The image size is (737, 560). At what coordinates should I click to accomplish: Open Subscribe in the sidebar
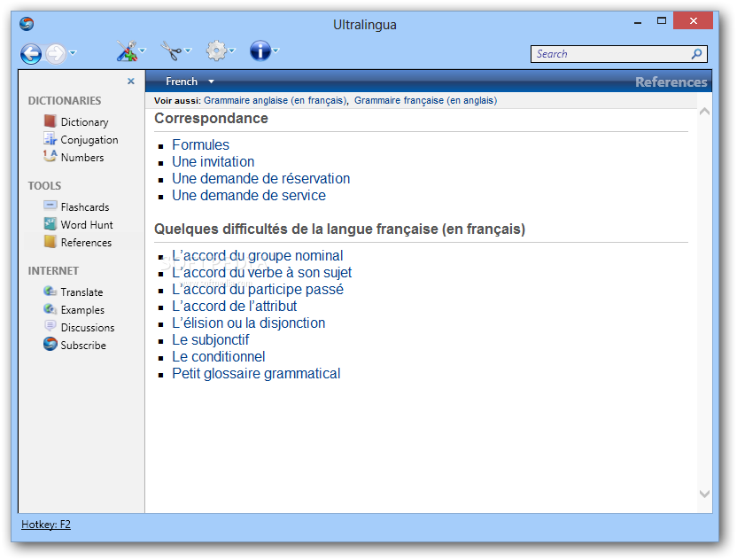[83, 346]
